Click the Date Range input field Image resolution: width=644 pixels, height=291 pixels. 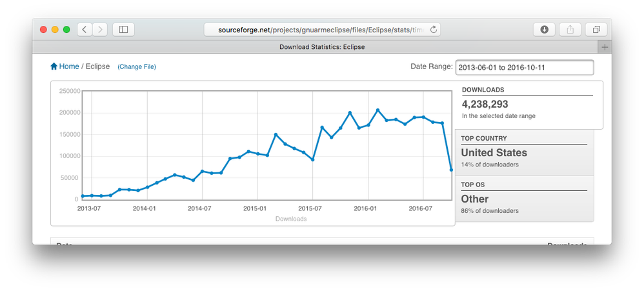[x=525, y=68]
